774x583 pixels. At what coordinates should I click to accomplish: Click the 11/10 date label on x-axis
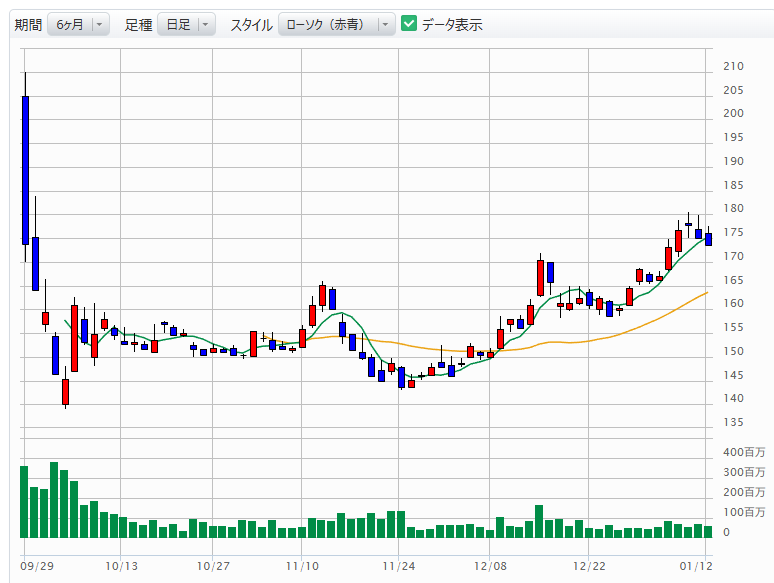[x=301, y=566]
